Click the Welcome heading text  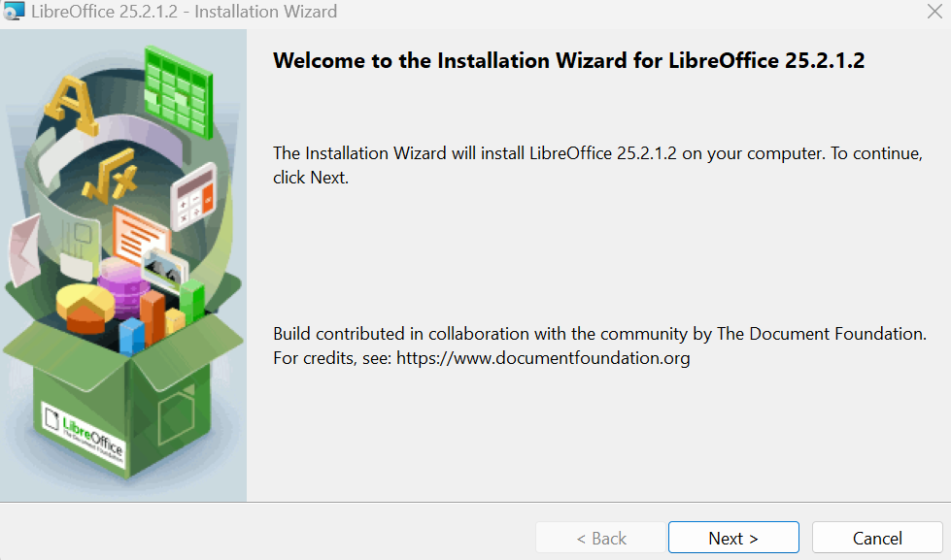(x=568, y=61)
